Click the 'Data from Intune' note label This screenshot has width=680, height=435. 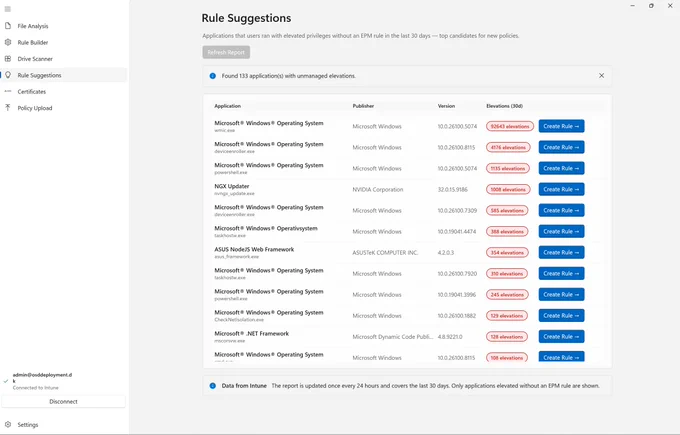tap(244, 386)
